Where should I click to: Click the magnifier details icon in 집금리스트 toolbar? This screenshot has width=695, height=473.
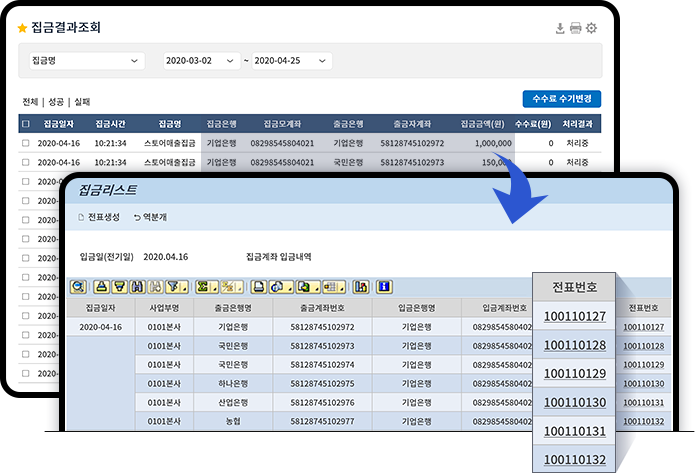tap(77, 286)
